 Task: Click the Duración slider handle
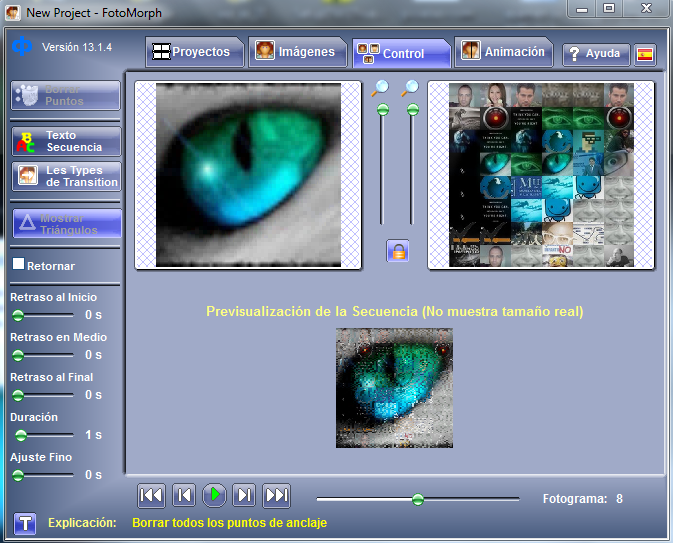click(x=21, y=435)
